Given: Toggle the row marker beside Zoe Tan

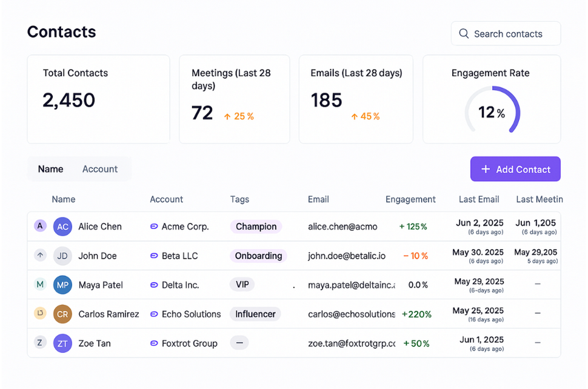Looking at the screenshot, I should 40,343.
